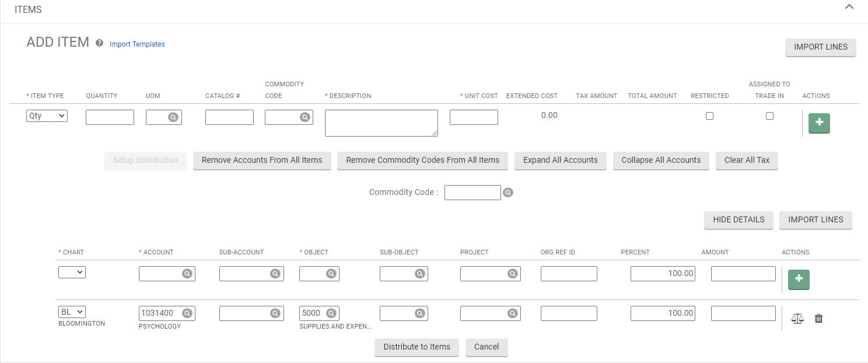Click the green plus to add accounting line
Image resolution: width=868 pixels, height=363 pixels.
click(x=799, y=280)
